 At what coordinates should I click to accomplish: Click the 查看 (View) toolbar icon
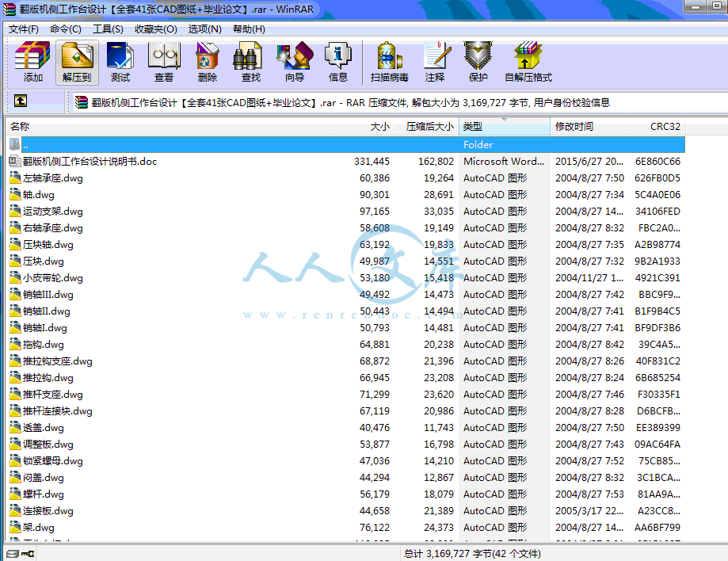164,63
